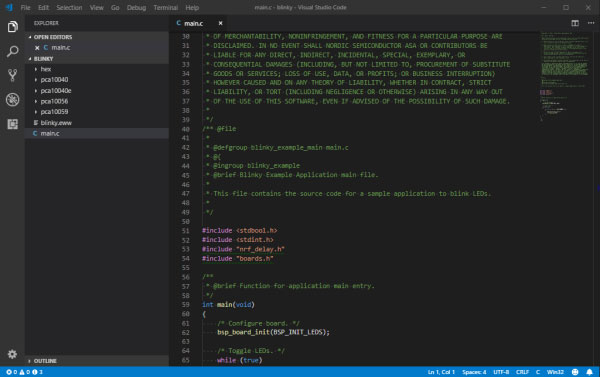Screen dimensions: 600x377
Task: Select main.c in the BLINKY tree
Action: (x=97, y=134)
